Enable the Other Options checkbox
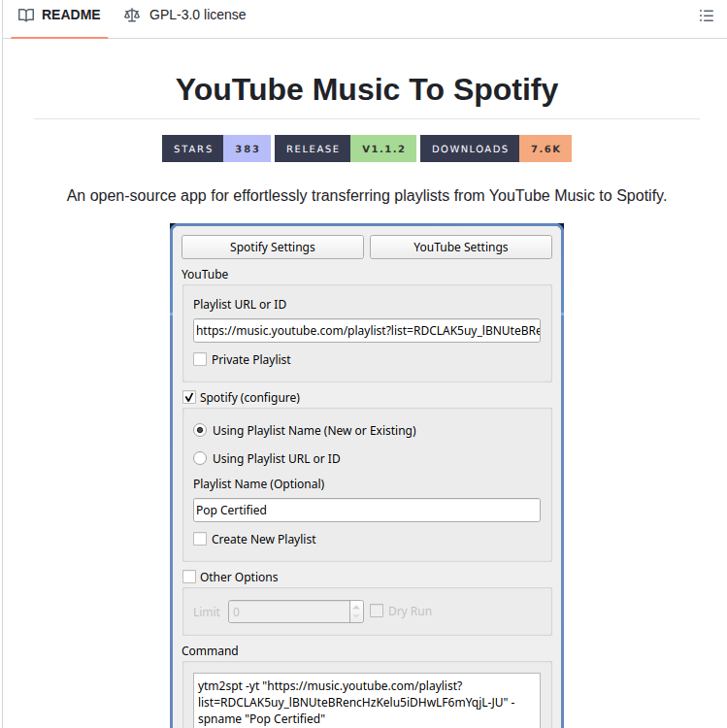The image size is (727, 728). [189, 577]
